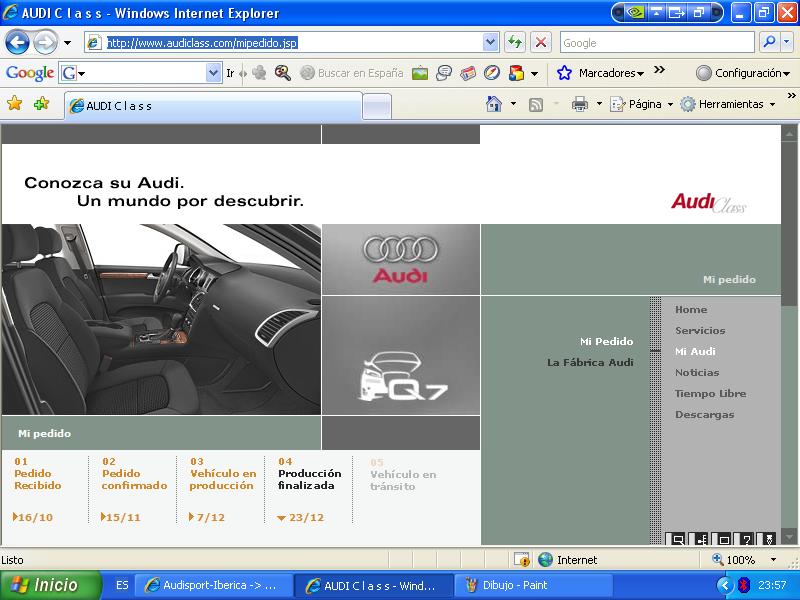Click the compass icon on Google toolbar
Screen dimensions: 800x600
click(x=491, y=73)
